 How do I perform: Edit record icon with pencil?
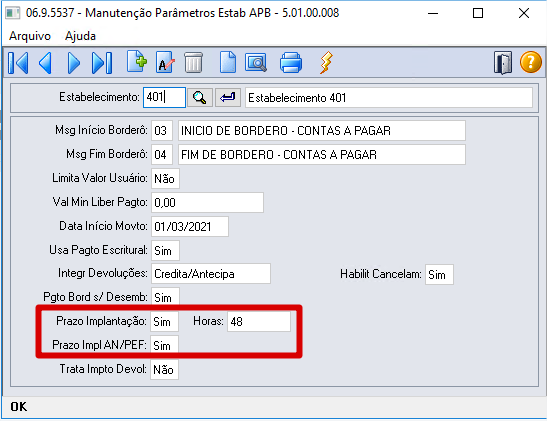click(165, 62)
